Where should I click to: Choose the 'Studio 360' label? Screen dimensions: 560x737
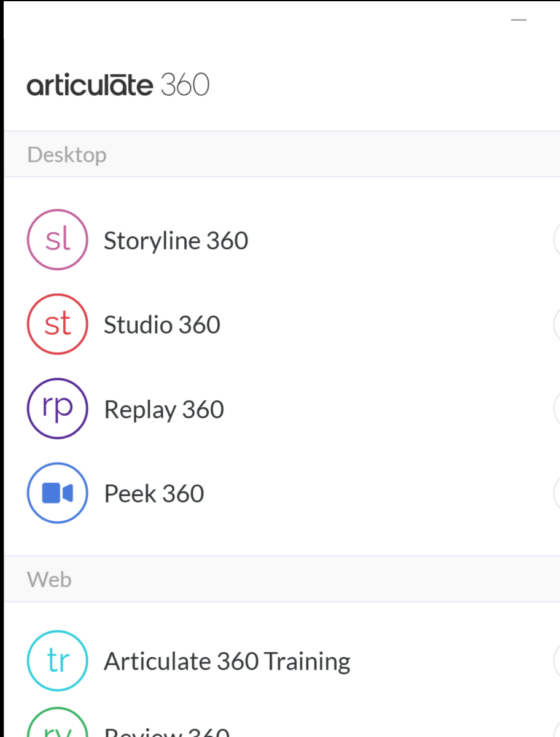pyautogui.click(x=162, y=325)
